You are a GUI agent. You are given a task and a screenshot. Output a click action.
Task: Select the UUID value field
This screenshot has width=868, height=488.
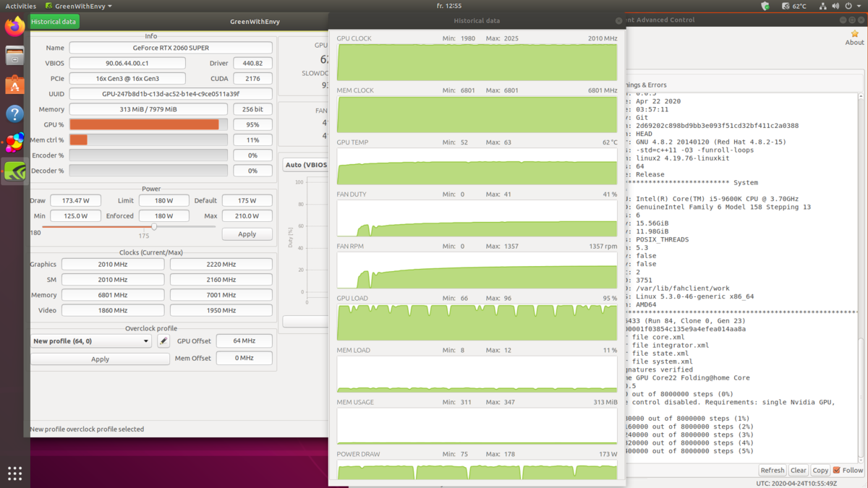pyautogui.click(x=171, y=94)
